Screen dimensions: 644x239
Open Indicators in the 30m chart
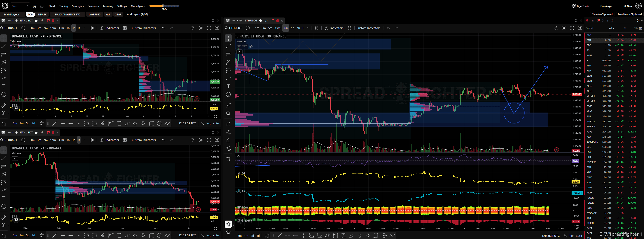334,28
